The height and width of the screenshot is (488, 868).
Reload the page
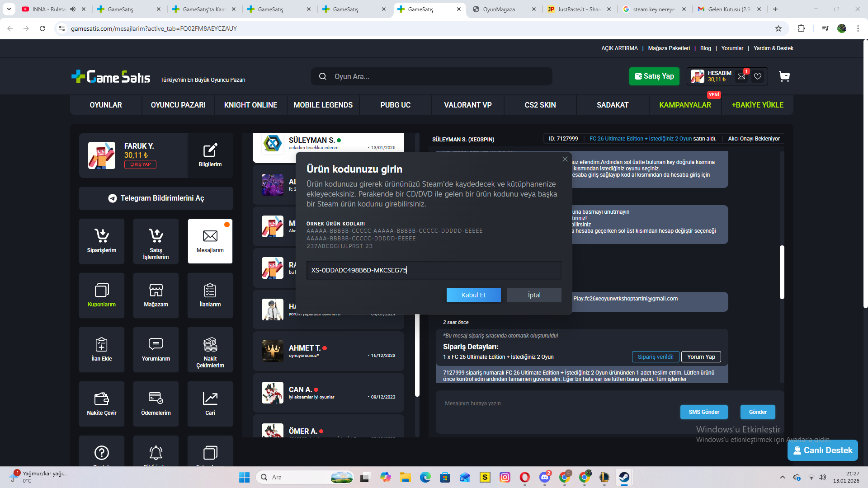[x=42, y=28]
